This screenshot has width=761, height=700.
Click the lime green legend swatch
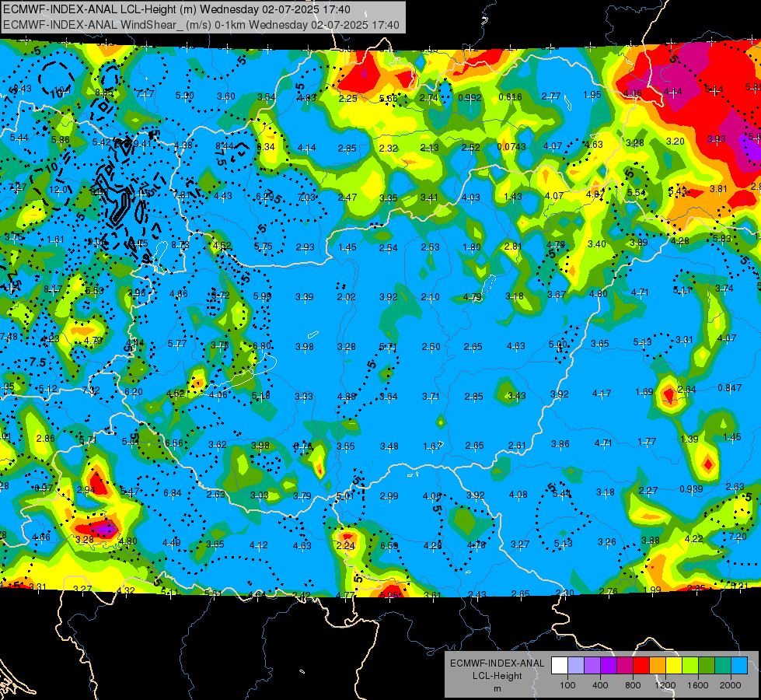(x=689, y=666)
